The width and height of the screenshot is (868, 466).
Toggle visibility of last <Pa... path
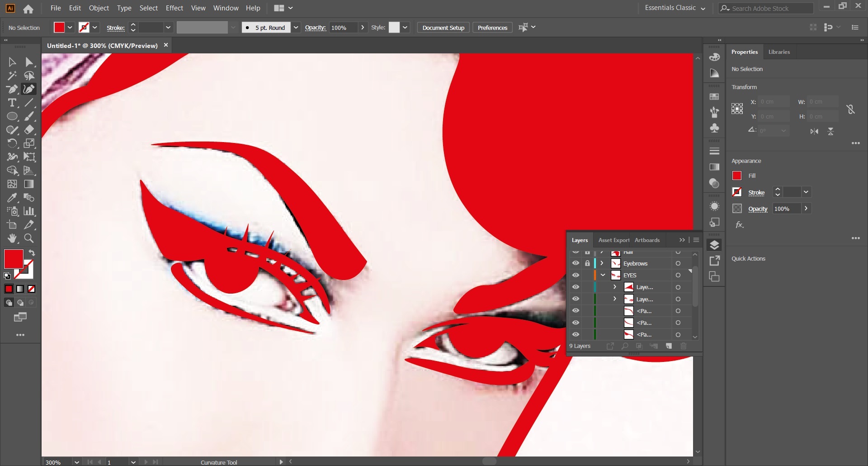coord(576,334)
